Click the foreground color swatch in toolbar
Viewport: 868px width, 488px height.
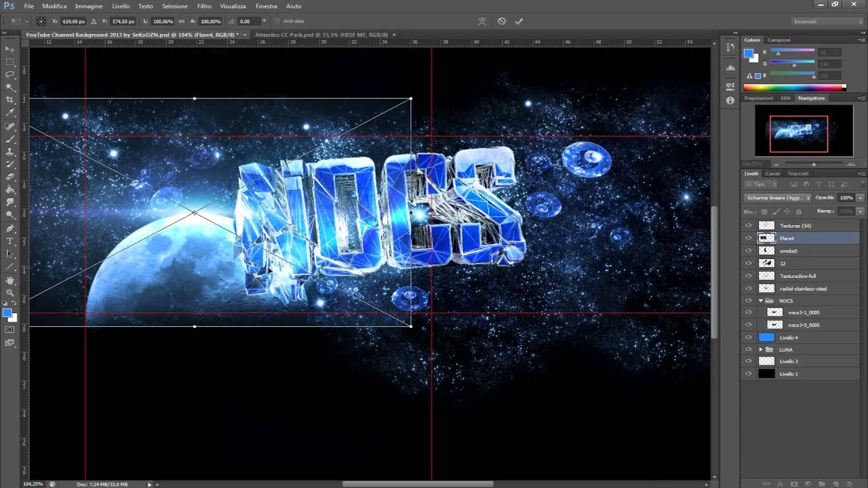coord(7,312)
